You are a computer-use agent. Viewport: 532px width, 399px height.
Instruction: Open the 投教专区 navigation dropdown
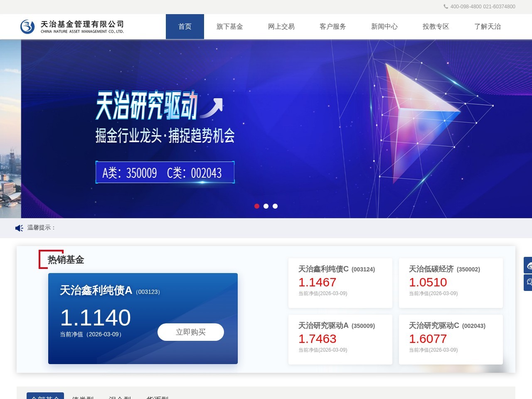point(436,26)
